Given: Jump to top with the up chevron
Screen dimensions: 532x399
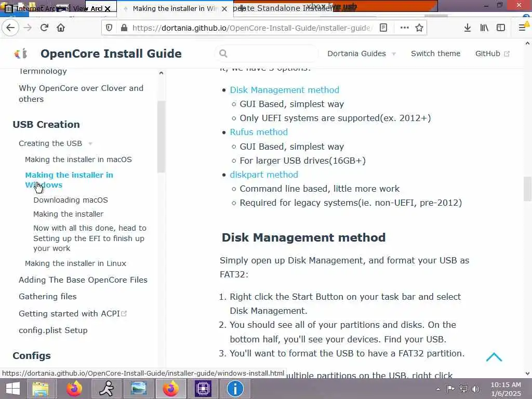Looking at the screenshot, I should (494, 357).
